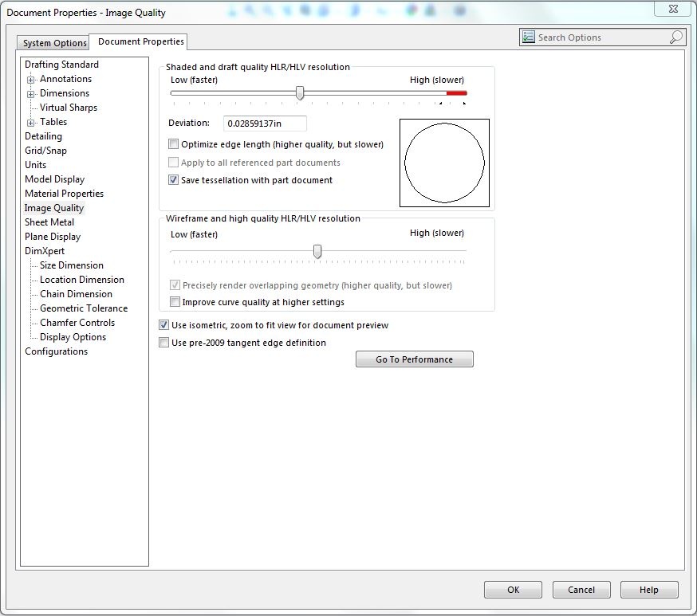Toggle Apply to all referenced part documents
The width and height of the screenshot is (697, 616).
pos(173,162)
